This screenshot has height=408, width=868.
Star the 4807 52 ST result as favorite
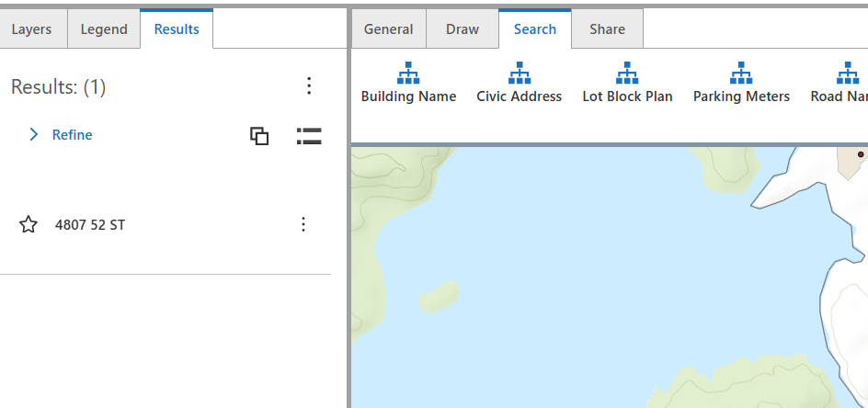(29, 224)
